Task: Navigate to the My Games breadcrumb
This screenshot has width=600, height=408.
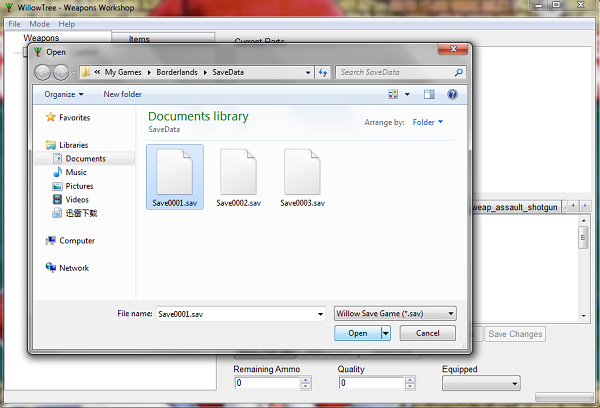Action: click(x=123, y=72)
